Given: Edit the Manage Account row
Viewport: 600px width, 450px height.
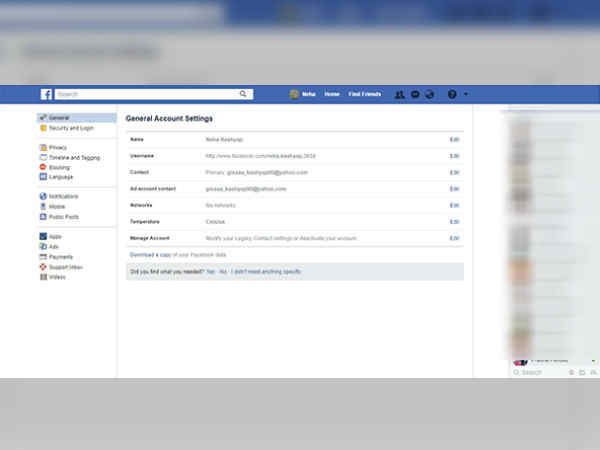Looking at the screenshot, I should coord(454,238).
